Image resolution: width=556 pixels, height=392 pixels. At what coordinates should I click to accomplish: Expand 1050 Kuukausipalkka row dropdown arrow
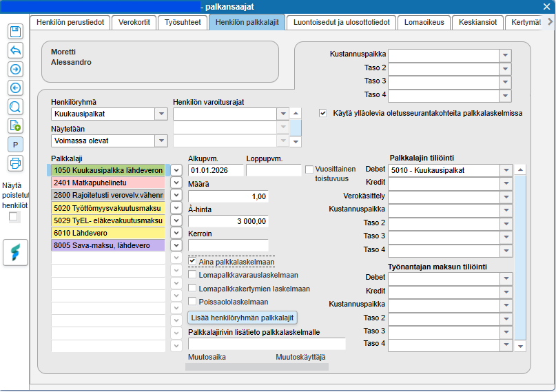click(x=176, y=170)
